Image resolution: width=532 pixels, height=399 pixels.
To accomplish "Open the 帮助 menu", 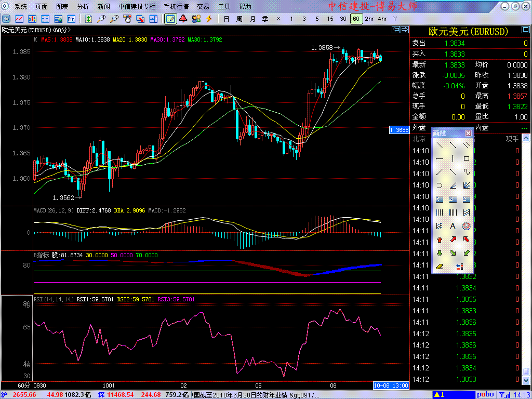I will click(245, 6).
